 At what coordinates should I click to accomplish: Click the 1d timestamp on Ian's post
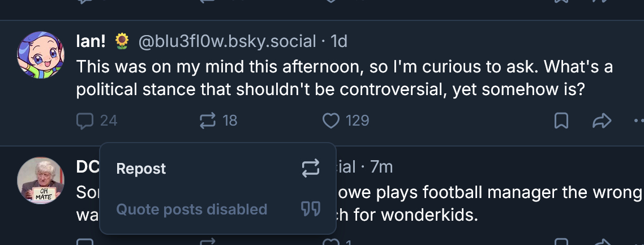tap(338, 41)
